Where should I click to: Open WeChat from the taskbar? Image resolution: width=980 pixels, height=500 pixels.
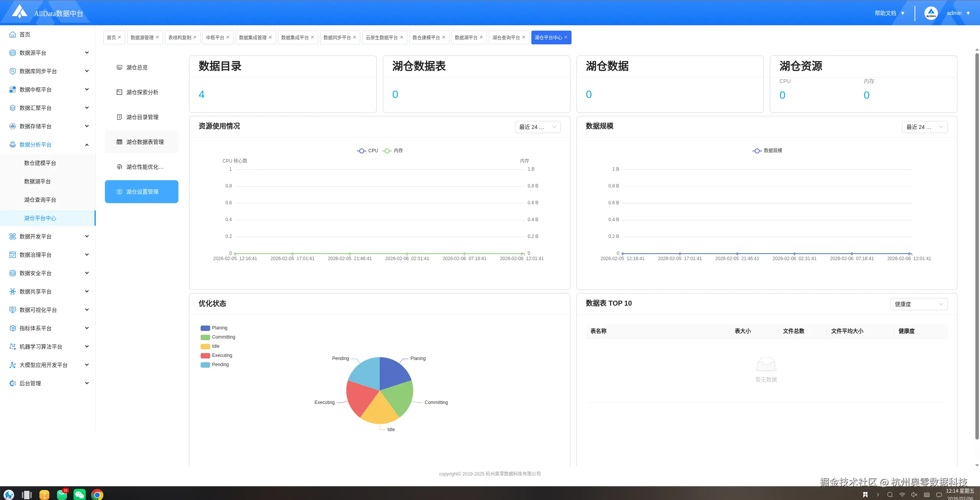79,495
